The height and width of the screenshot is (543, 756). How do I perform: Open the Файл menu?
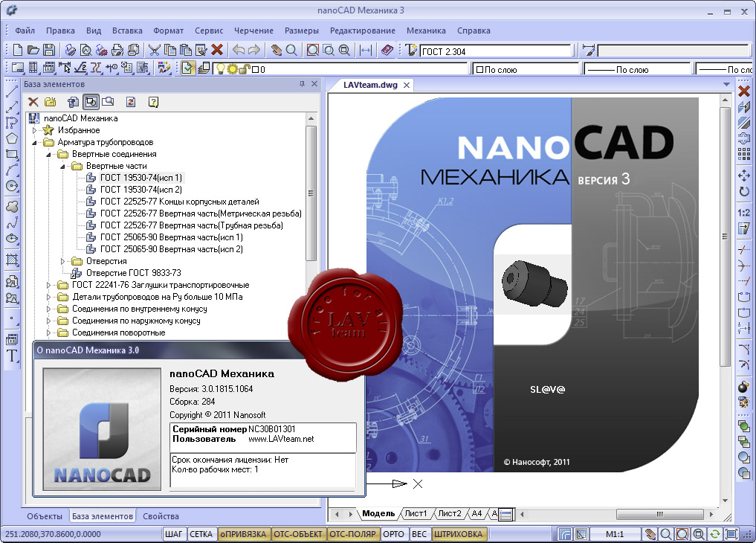[25, 30]
